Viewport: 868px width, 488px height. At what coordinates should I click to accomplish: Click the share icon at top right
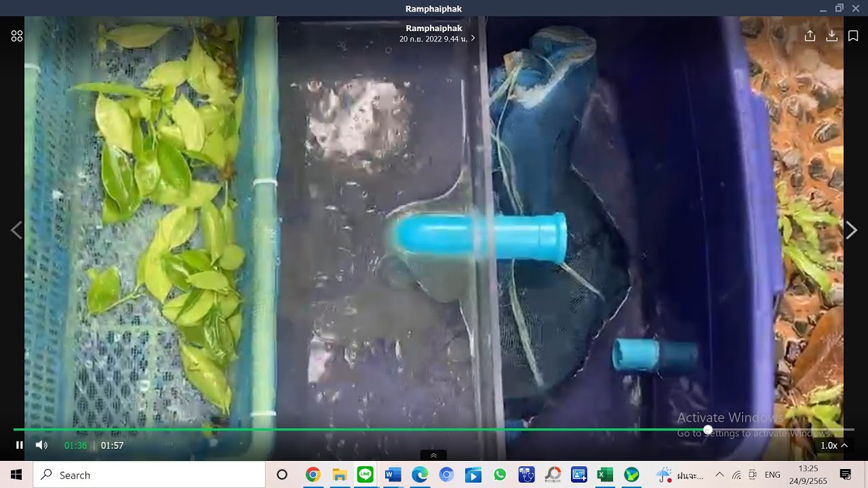point(810,36)
